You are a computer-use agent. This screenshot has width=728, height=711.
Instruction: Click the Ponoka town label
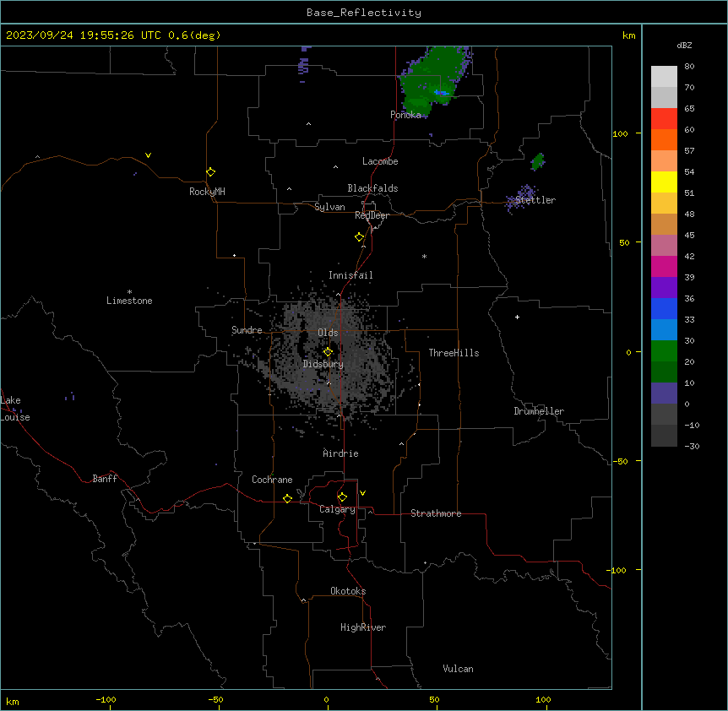tap(405, 115)
